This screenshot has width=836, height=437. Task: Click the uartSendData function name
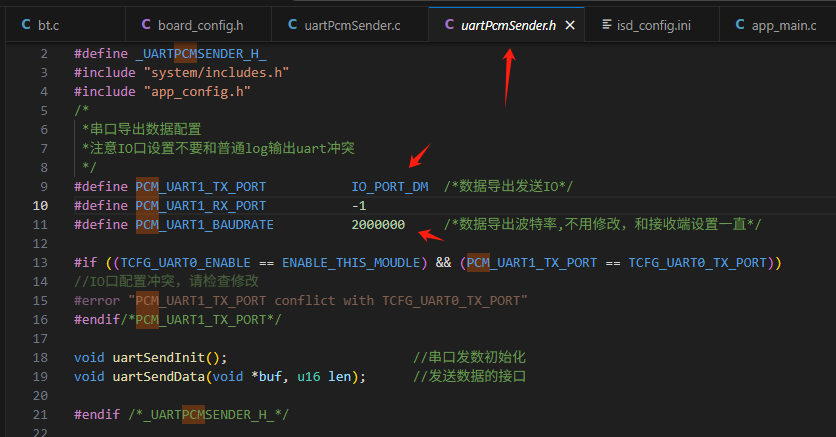coord(158,377)
